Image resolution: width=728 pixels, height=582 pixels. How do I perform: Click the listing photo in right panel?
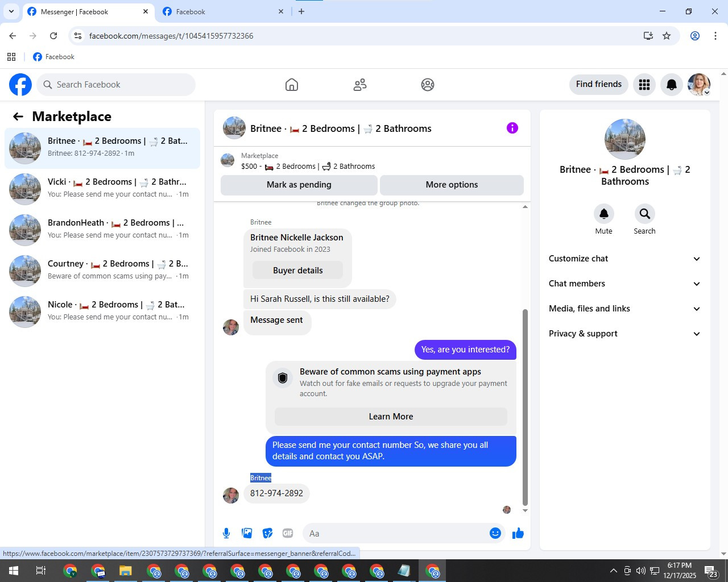625,139
